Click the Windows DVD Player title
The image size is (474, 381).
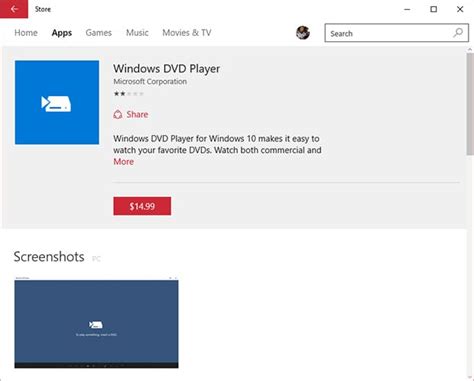tap(166, 69)
